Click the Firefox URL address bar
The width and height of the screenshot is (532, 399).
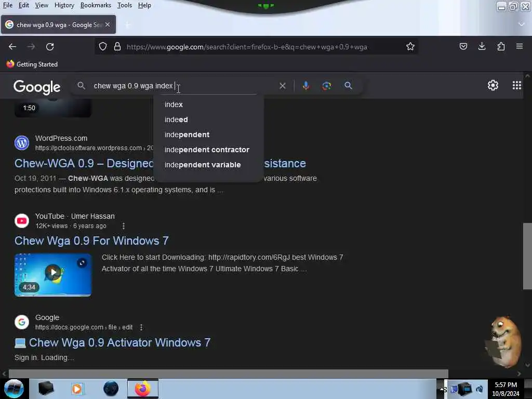click(258, 47)
